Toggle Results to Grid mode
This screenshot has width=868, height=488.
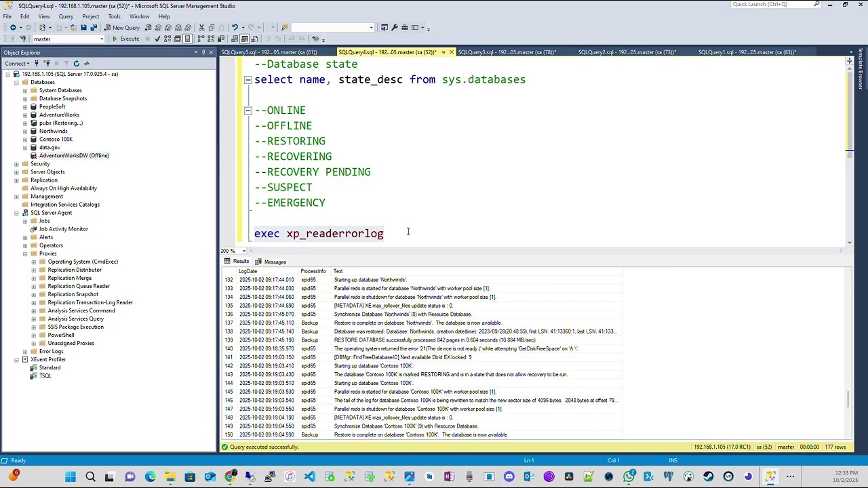point(244,39)
